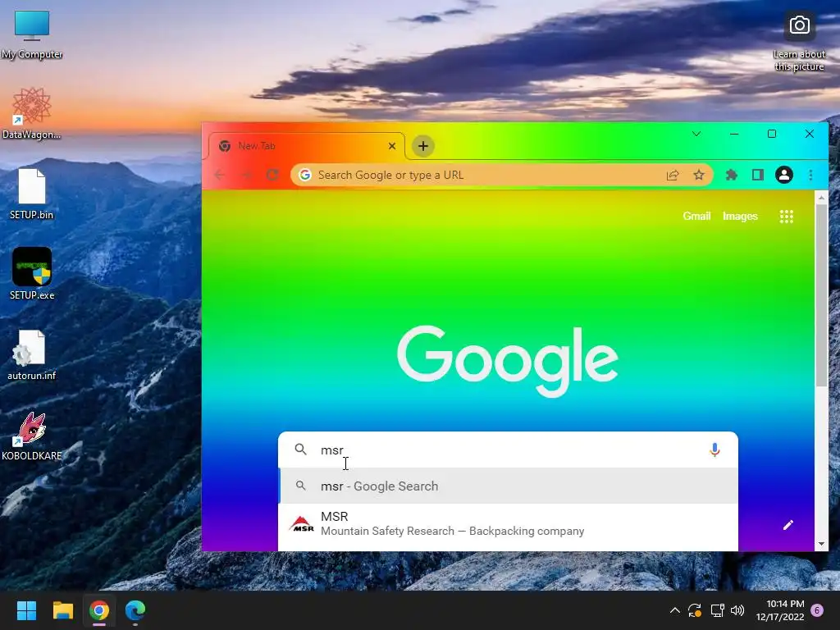
Task: Open My Computer desktop icon
Action: pos(32,34)
